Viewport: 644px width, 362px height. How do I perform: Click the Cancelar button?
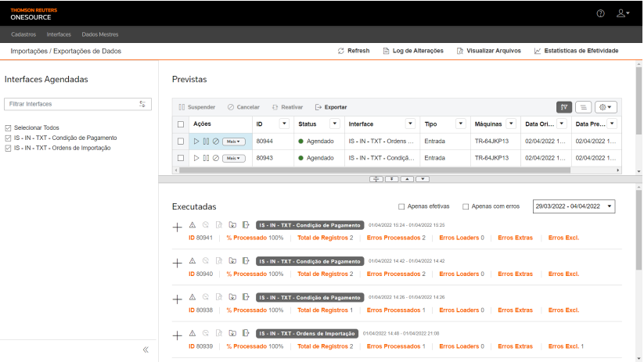coord(243,107)
